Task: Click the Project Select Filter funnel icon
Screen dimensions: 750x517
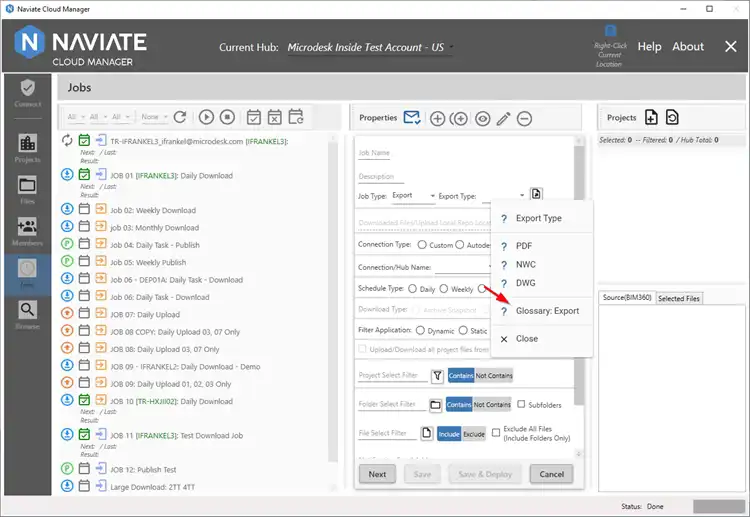Action: (x=437, y=376)
